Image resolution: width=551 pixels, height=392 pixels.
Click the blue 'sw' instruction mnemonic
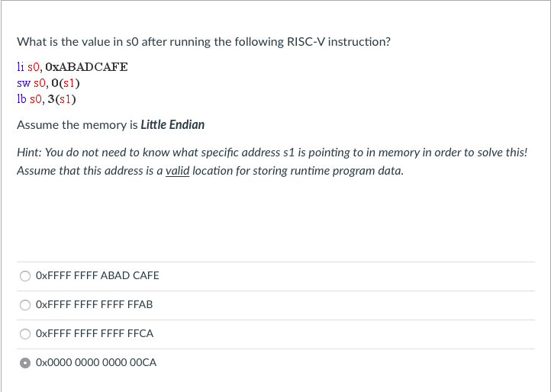click(24, 83)
